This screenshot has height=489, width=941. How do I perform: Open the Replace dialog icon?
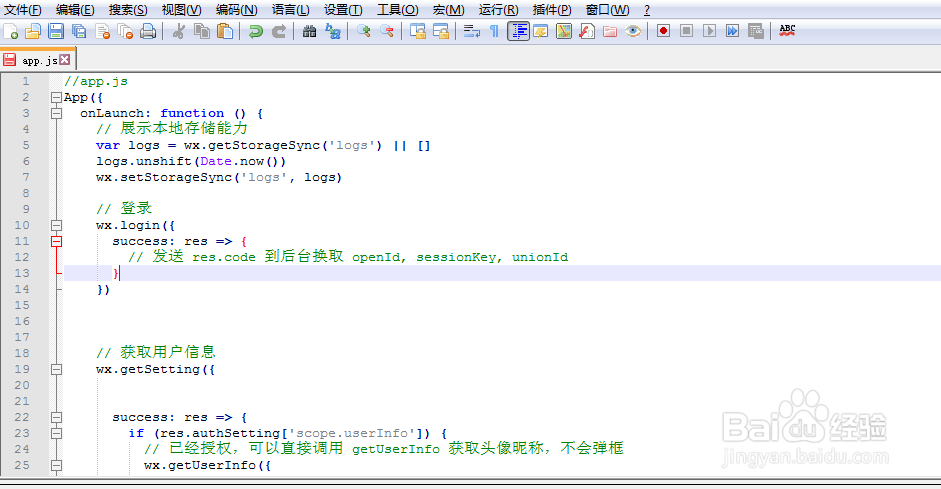[x=332, y=31]
